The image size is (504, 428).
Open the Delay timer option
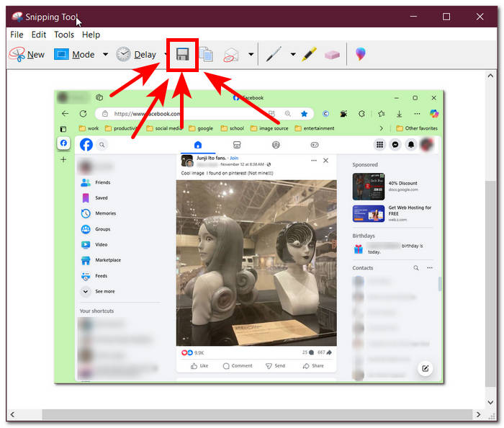(x=135, y=54)
